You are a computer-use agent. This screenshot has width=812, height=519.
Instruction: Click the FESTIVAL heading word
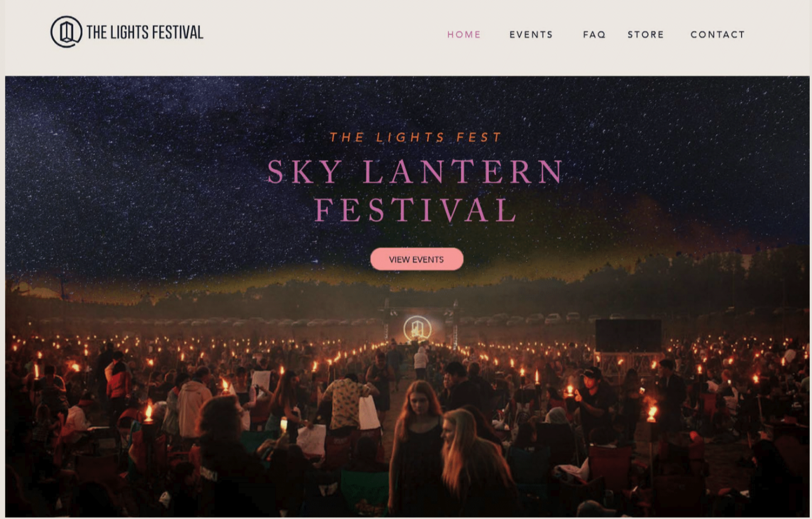point(415,210)
